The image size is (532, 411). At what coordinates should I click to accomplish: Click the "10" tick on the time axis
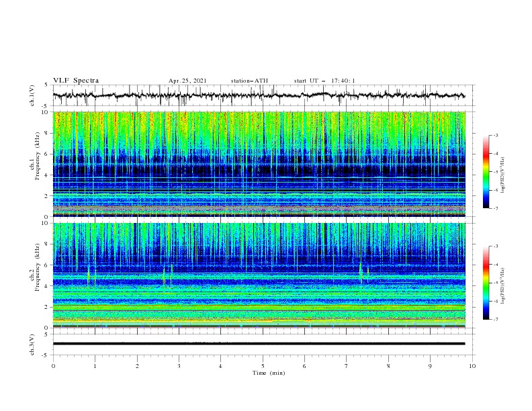pyautogui.click(x=472, y=366)
